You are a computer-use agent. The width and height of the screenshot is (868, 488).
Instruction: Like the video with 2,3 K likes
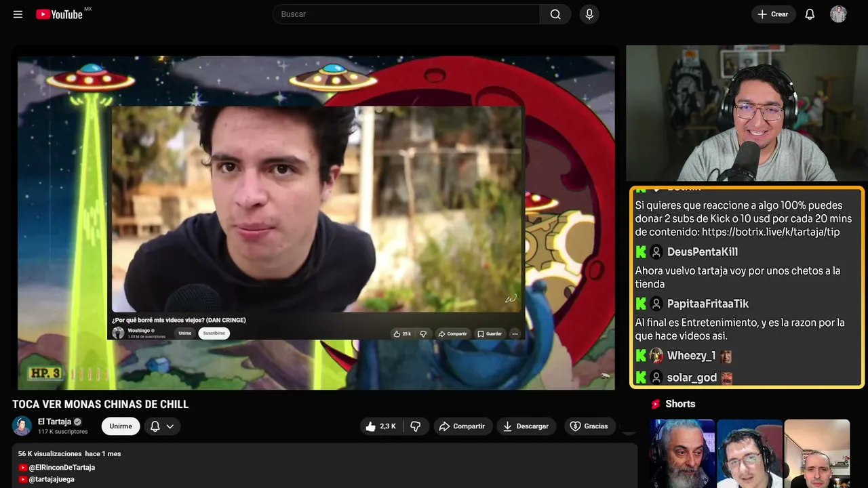click(x=381, y=426)
